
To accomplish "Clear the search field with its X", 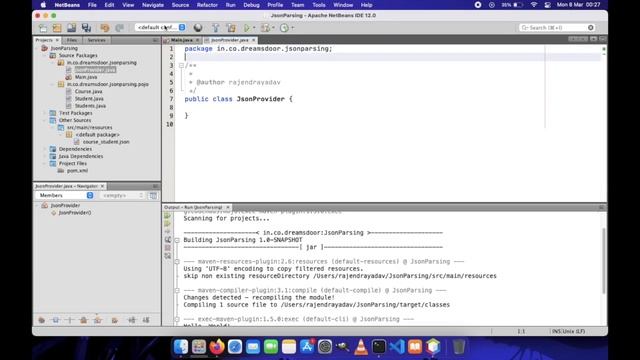I will pos(591,27).
